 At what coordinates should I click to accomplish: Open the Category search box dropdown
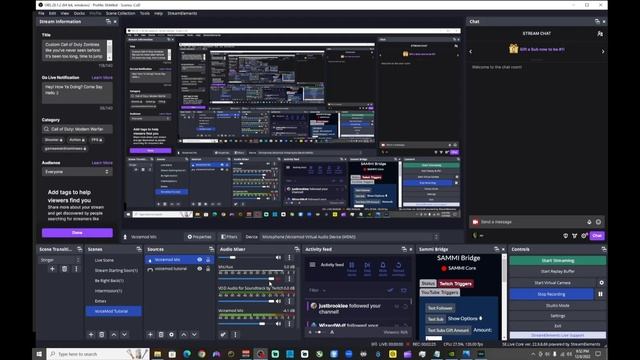pyautogui.click(x=77, y=129)
